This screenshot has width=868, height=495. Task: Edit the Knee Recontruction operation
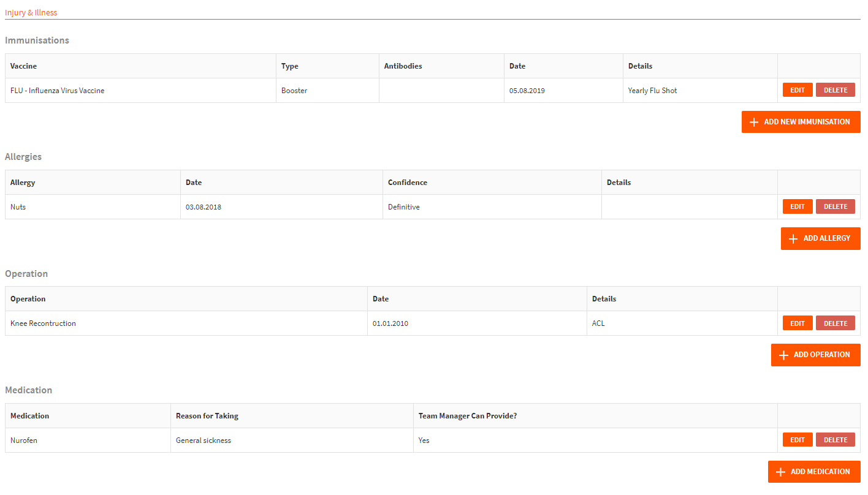tap(798, 323)
